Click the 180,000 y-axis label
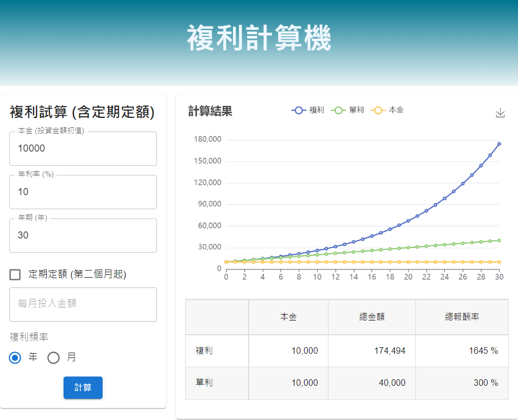Screen dimensions: 518x420 [x=207, y=139]
